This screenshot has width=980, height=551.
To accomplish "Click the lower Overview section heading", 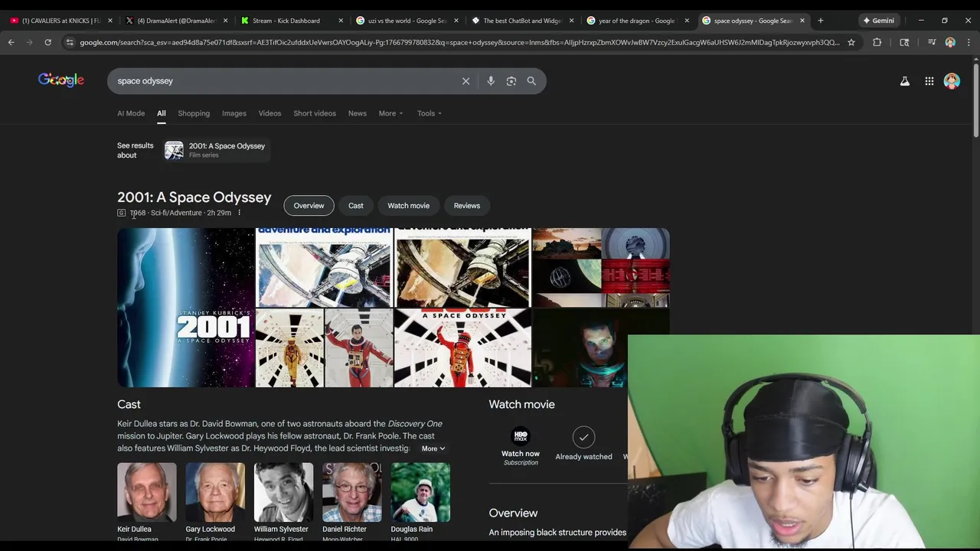I will click(513, 513).
